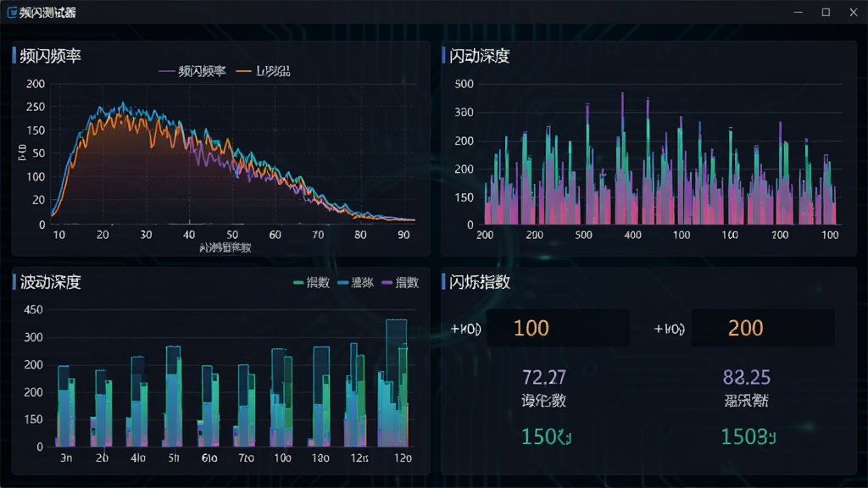Click the 72.27 value readout

tap(544, 377)
